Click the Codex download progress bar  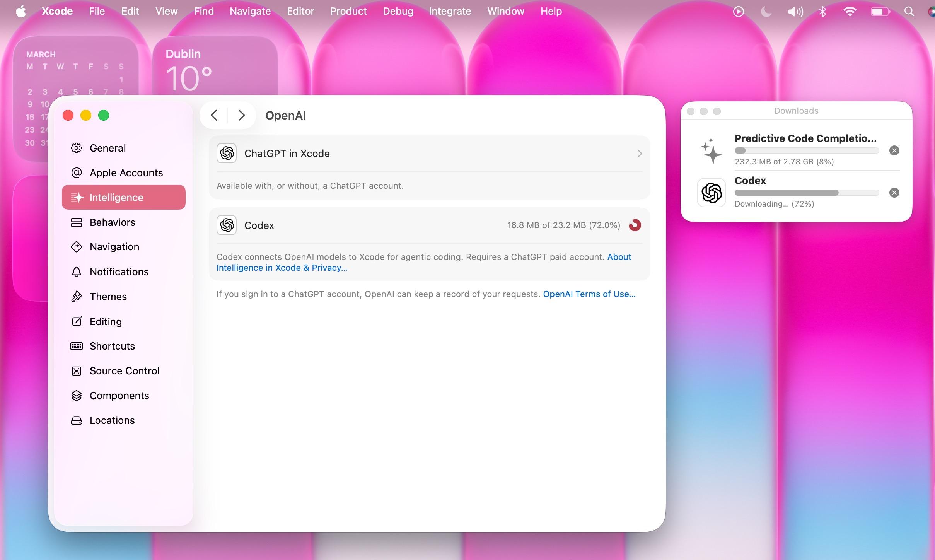pyautogui.click(x=807, y=193)
